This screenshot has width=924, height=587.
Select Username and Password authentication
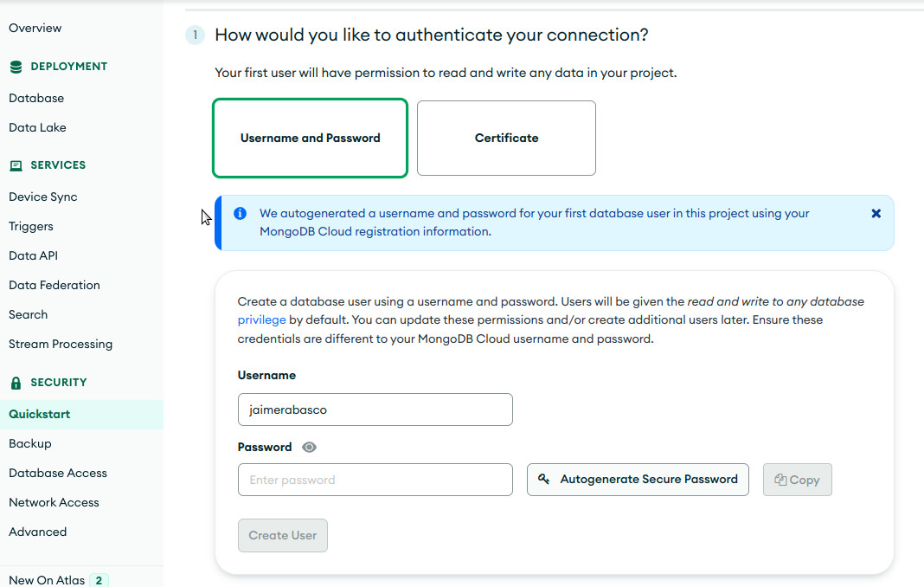[310, 138]
